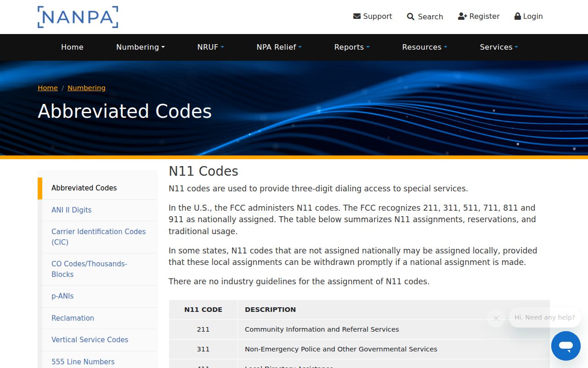Click Community Information and Referral Services cell
The image size is (588, 368).
pyautogui.click(x=394, y=329)
